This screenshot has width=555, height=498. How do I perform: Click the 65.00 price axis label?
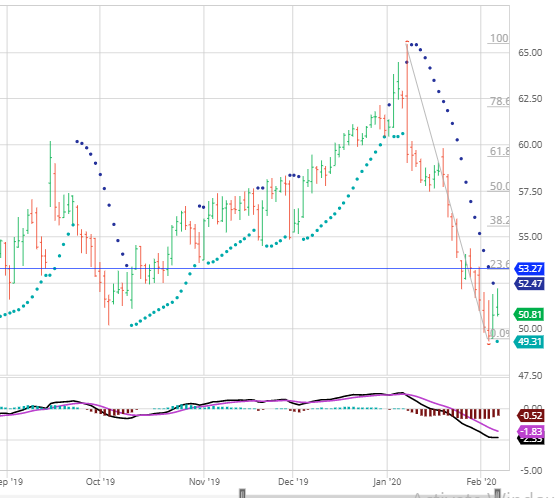[530, 53]
